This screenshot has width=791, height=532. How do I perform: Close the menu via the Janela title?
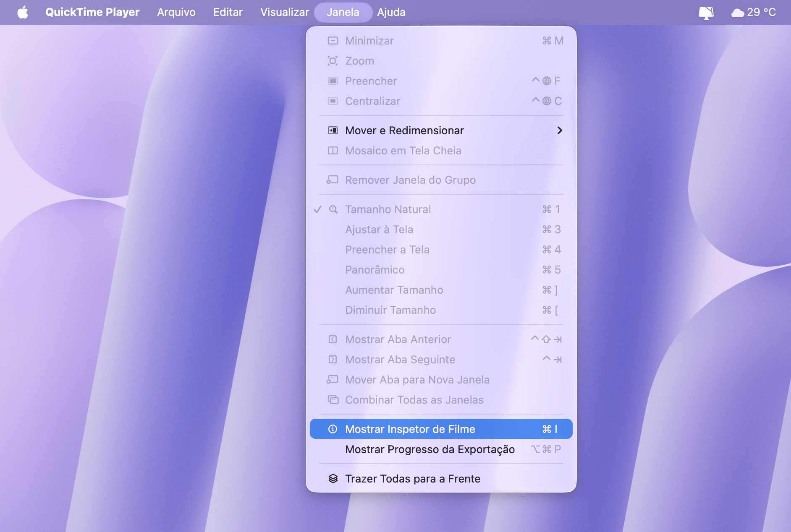343,12
